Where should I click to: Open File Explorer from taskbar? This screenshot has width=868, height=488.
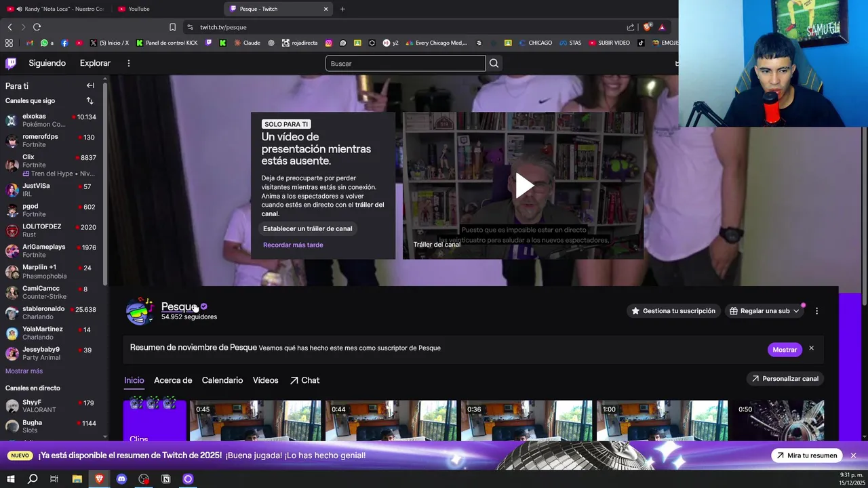(x=77, y=479)
